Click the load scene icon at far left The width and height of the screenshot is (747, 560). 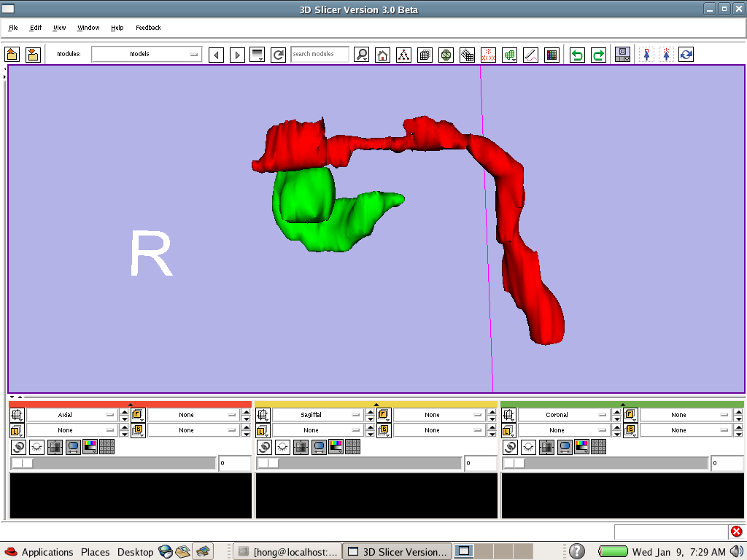(12, 55)
